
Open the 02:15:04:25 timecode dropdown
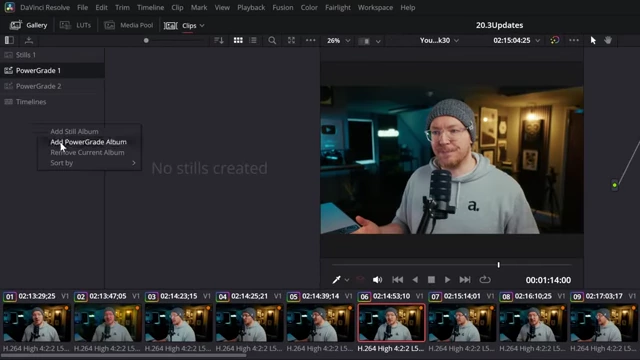click(x=516, y=40)
